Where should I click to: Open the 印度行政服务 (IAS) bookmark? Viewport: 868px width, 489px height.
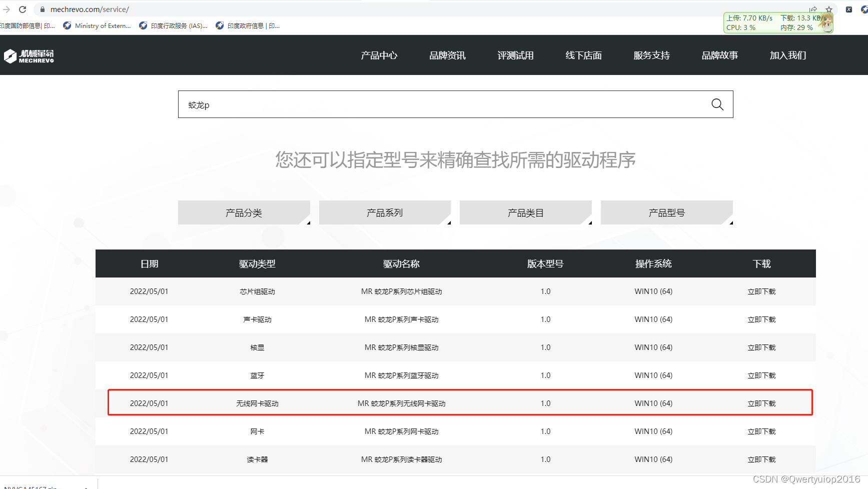pyautogui.click(x=174, y=26)
